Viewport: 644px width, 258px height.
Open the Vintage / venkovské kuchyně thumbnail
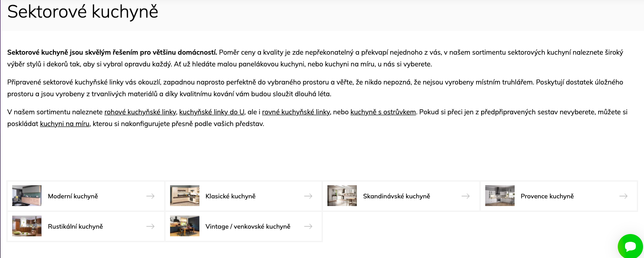tap(185, 226)
